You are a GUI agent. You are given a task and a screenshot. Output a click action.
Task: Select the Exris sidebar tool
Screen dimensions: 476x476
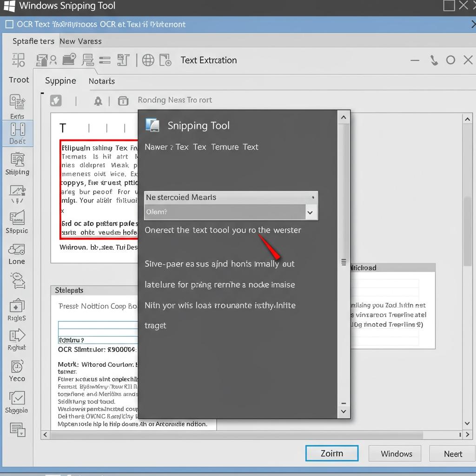point(17,106)
